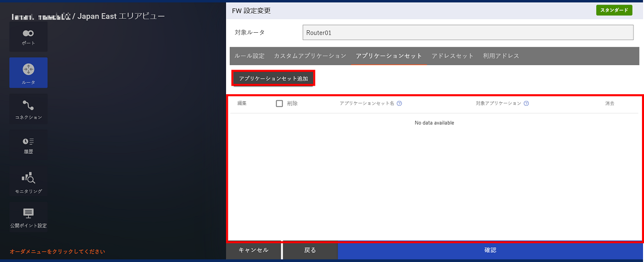The width and height of the screenshot is (644, 262).
Task: Switch to the ルール設定 tab
Action: pyautogui.click(x=250, y=56)
